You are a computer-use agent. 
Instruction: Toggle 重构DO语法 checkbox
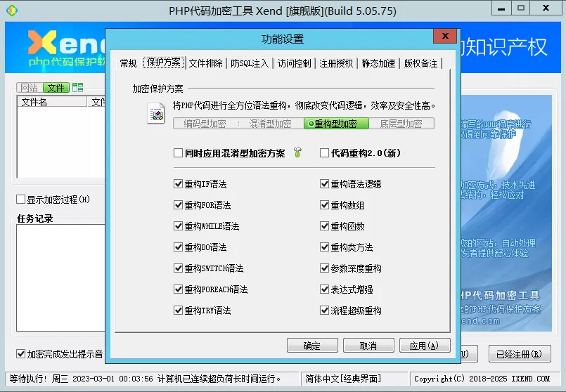(178, 247)
